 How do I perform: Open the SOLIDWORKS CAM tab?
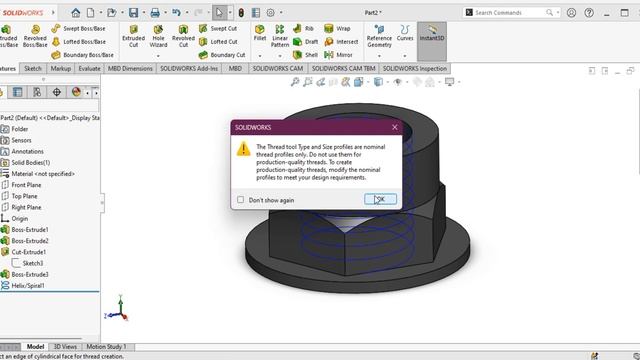coord(278,69)
